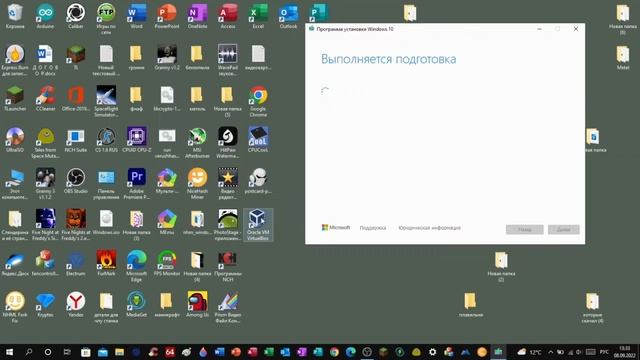This screenshot has height=360, width=640.
Task: Select the MediaGet desktop shortcut
Action: point(136,304)
